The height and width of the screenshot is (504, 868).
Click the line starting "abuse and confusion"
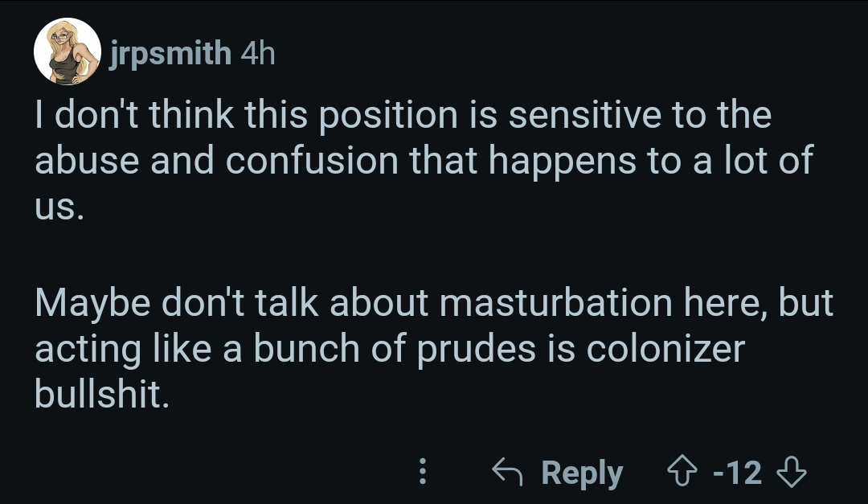424,161
